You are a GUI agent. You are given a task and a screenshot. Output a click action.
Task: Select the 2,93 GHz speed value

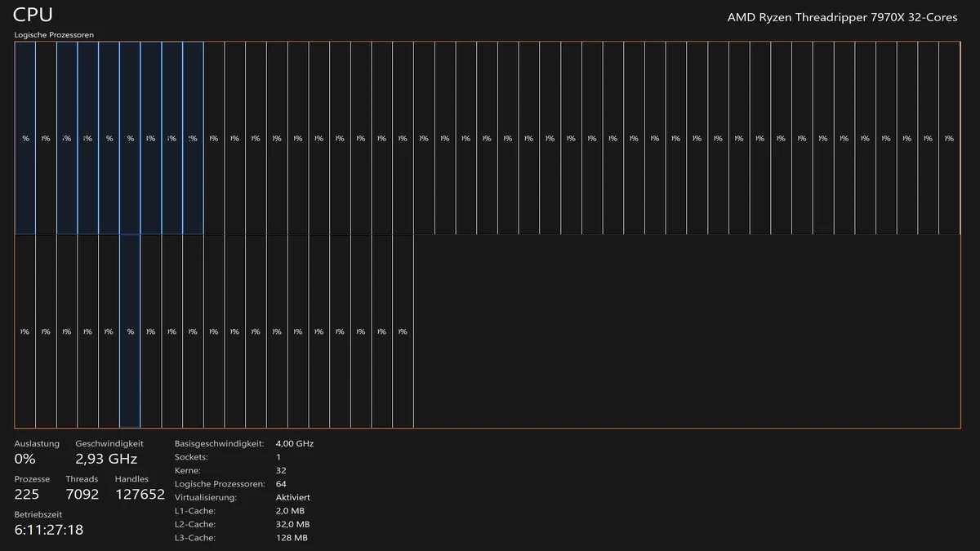pos(106,459)
